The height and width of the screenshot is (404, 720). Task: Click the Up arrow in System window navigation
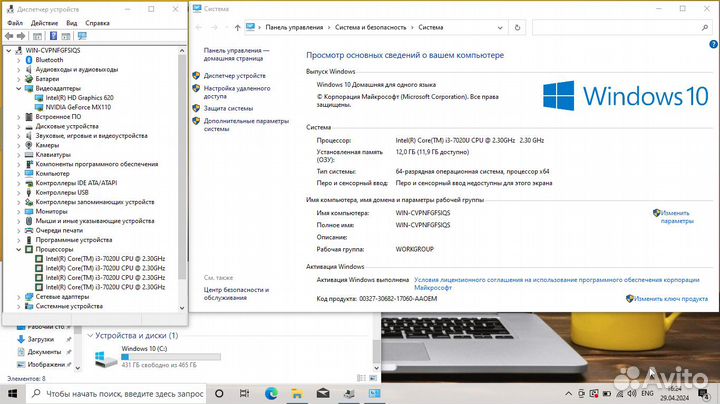click(x=237, y=28)
